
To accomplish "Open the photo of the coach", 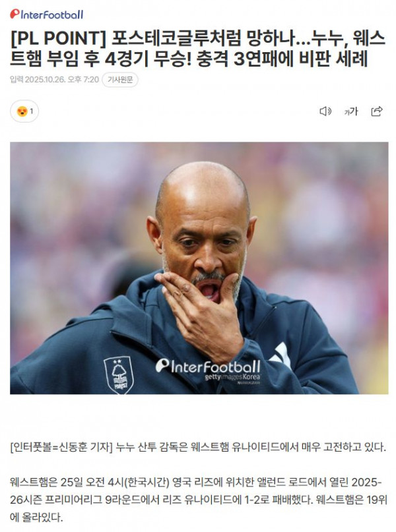I will (x=199, y=268).
